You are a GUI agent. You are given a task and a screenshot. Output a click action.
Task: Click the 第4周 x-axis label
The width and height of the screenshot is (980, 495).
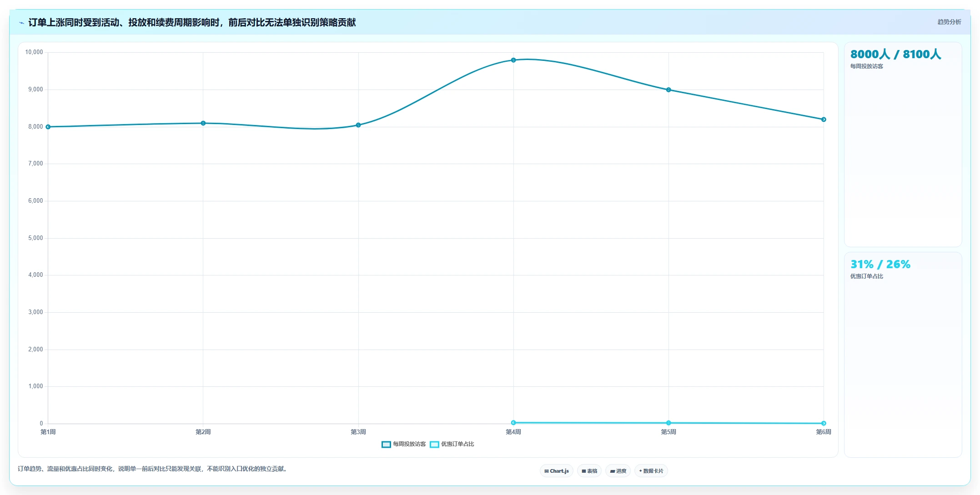[513, 432]
